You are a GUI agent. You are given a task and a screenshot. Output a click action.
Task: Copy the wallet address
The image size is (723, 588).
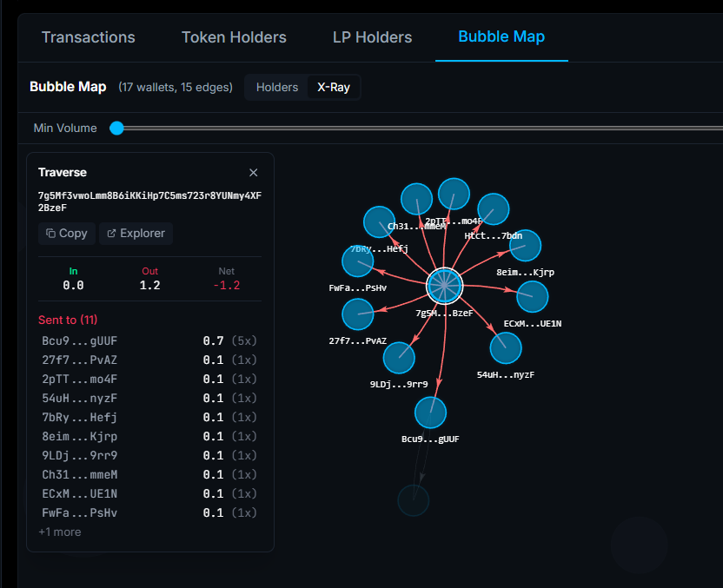click(x=67, y=233)
